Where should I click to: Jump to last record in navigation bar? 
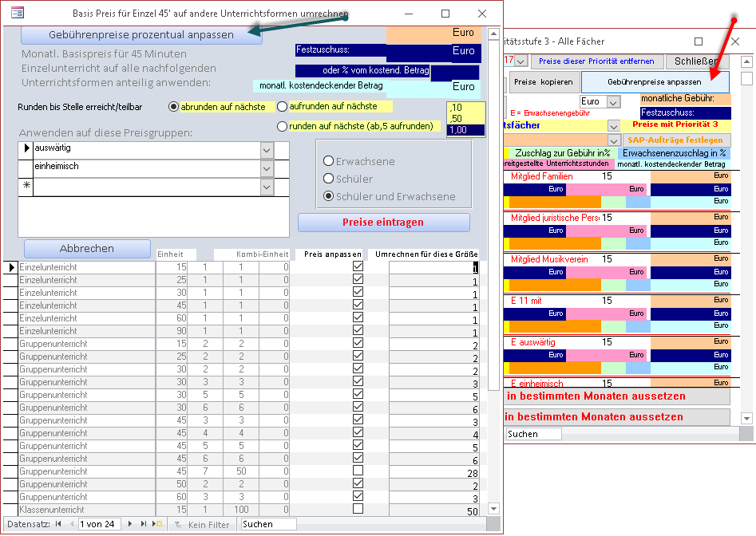pyautogui.click(x=144, y=524)
